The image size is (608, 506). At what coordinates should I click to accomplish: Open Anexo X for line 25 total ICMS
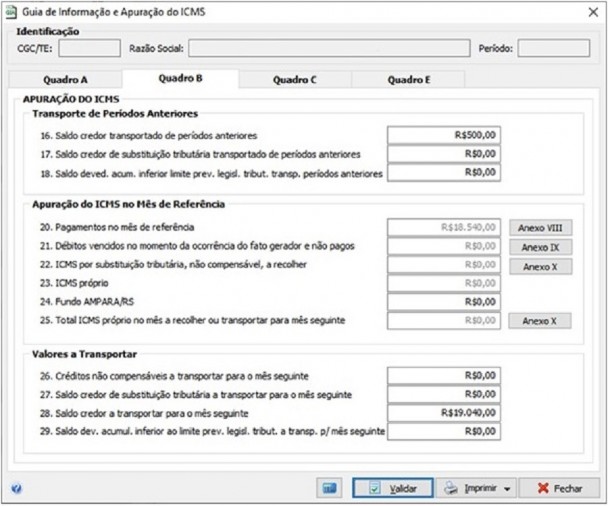(x=540, y=321)
